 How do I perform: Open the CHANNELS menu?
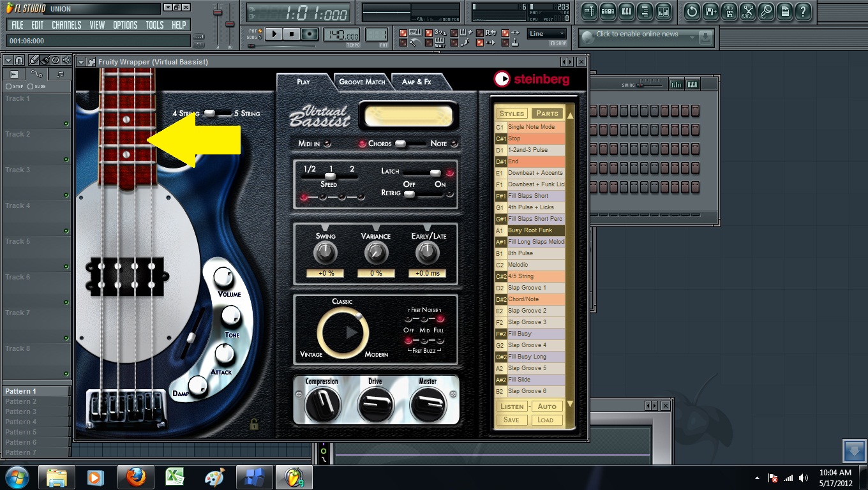pos(66,25)
